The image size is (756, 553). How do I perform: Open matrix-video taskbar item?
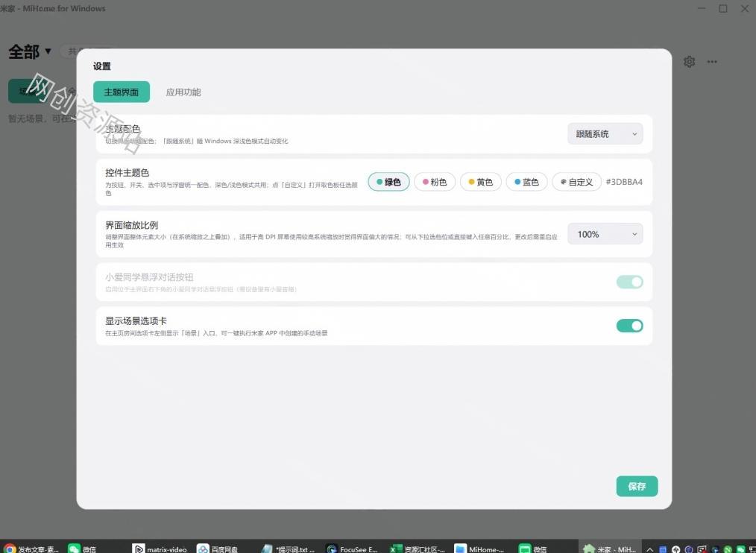[x=160, y=549]
